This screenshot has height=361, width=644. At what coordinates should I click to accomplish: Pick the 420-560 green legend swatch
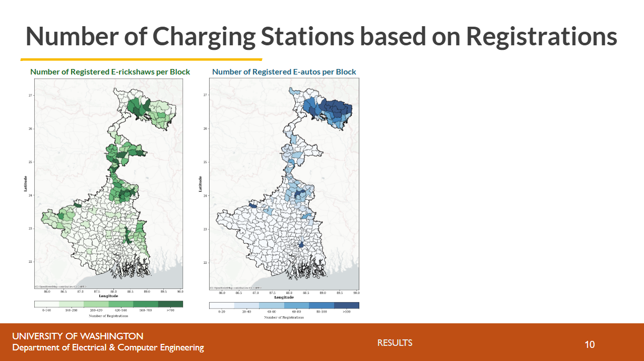(x=120, y=304)
